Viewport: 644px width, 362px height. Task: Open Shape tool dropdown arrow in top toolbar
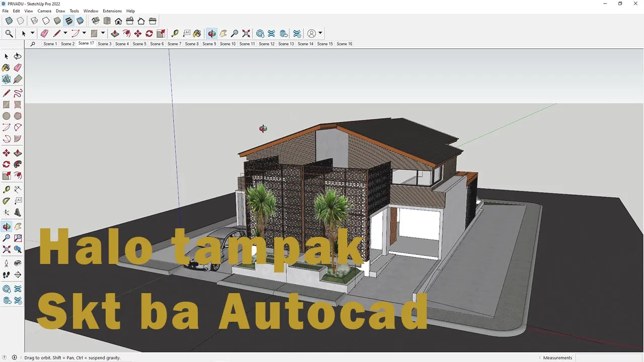tap(103, 34)
